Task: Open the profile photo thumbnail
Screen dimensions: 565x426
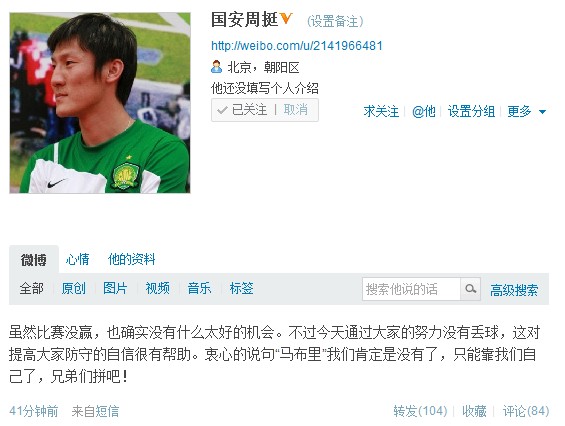Action: (100, 103)
